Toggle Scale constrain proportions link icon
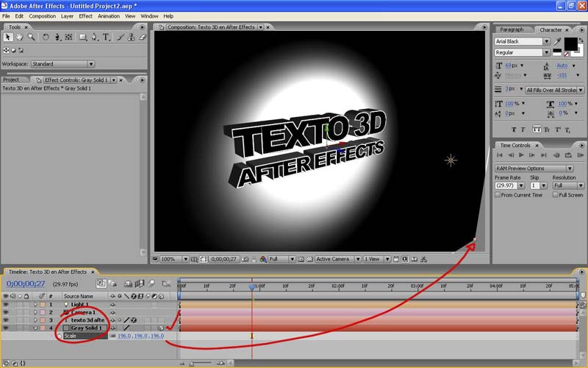Viewport: 588px width, 368px height. tap(113, 336)
